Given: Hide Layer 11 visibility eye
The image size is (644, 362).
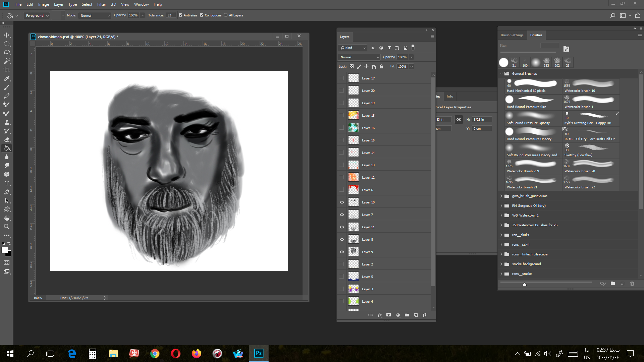Looking at the screenshot, I should [x=342, y=227].
